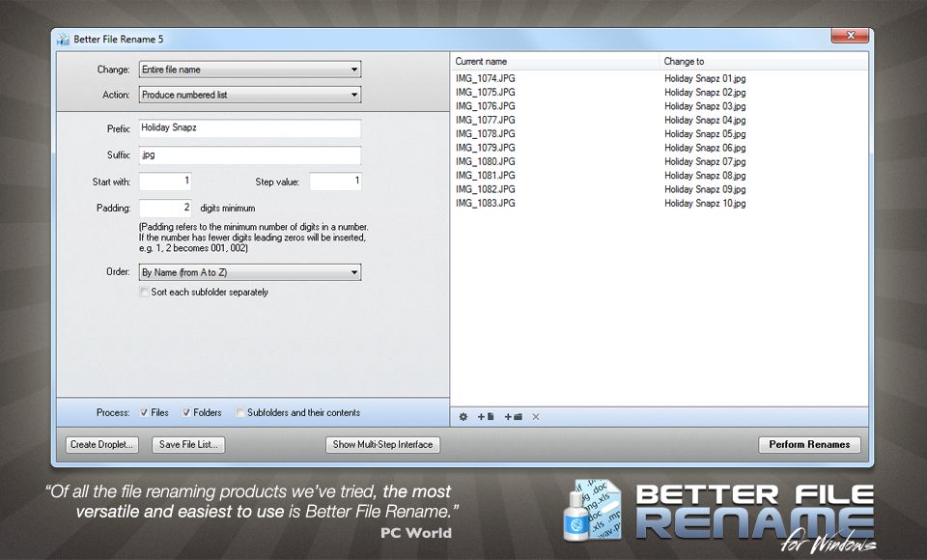The image size is (927, 560).
Task: Click the add files icon
Action: click(486, 417)
